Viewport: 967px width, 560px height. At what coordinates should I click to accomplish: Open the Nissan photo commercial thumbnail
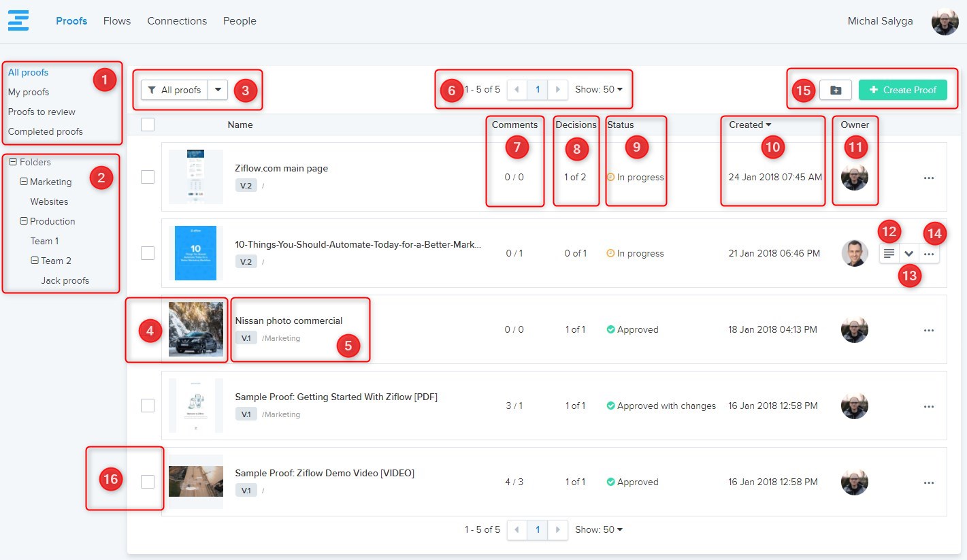(x=196, y=329)
